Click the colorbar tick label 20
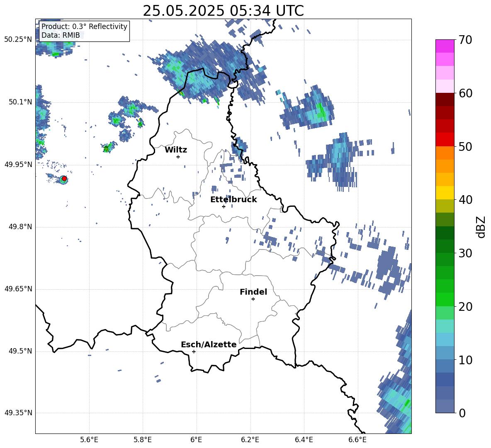Viewport: 491px width, 448px height. click(x=465, y=307)
